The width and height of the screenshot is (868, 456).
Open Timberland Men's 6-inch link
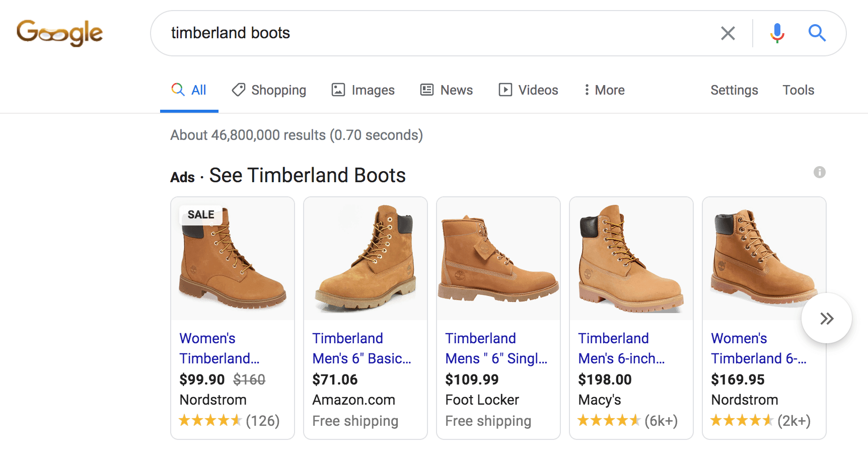(x=621, y=348)
